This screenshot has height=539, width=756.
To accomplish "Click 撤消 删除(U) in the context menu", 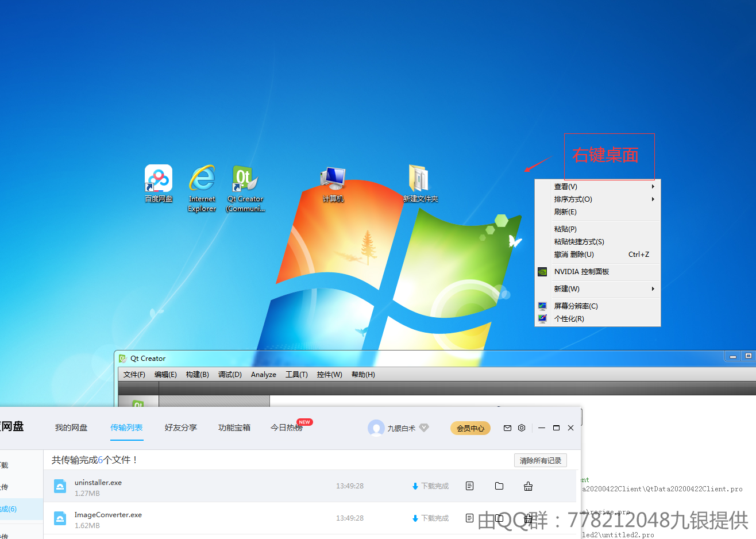I will (597, 255).
